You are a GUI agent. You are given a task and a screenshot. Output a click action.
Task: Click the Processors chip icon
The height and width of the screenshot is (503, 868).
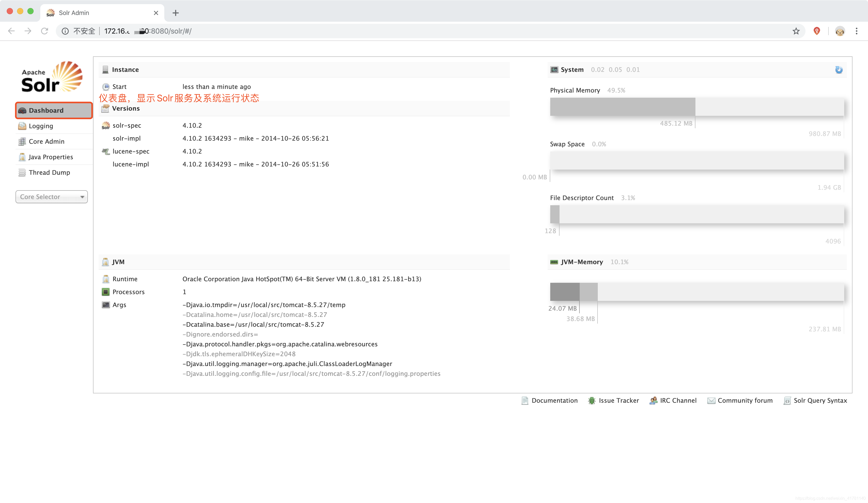point(105,292)
